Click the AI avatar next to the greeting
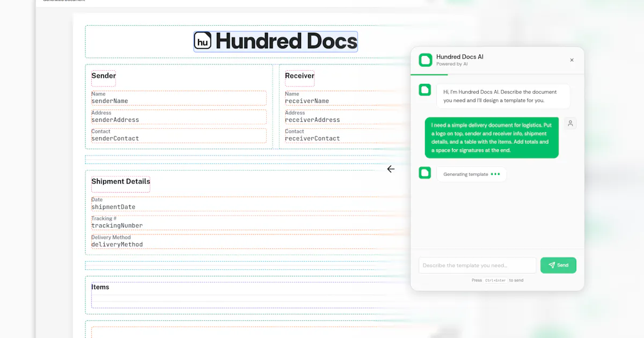Image resolution: width=644 pixels, height=338 pixels. tap(425, 90)
